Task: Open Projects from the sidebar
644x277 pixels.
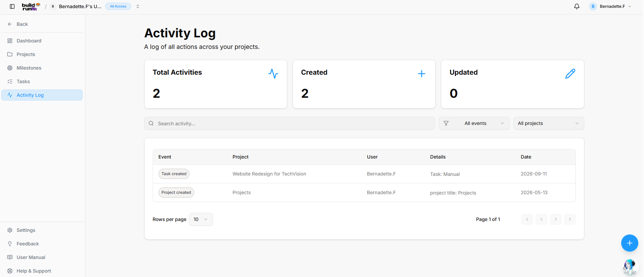Action: point(42,54)
